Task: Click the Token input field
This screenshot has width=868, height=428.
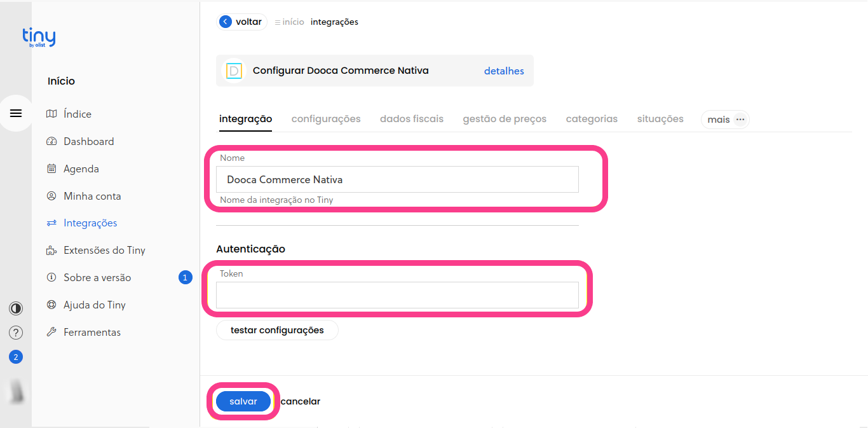Action: coord(397,295)
